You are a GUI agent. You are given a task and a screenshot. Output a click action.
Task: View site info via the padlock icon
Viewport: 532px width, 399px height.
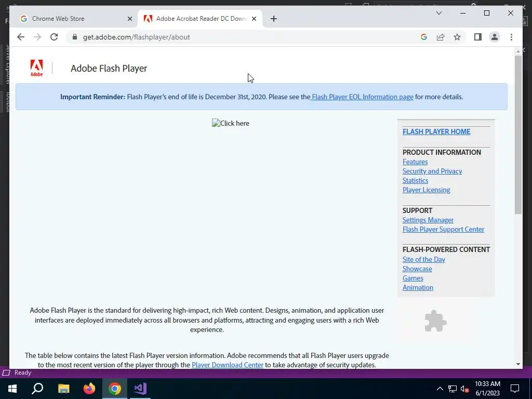75,37
